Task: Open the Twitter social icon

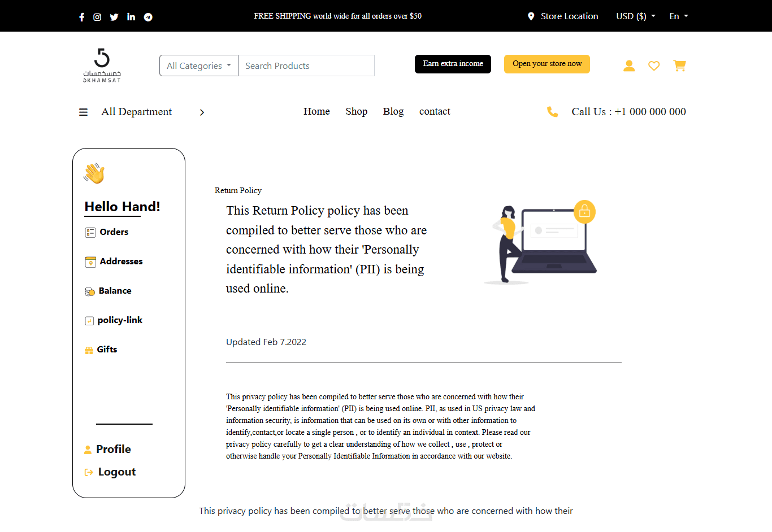Action: pos(114,17)
